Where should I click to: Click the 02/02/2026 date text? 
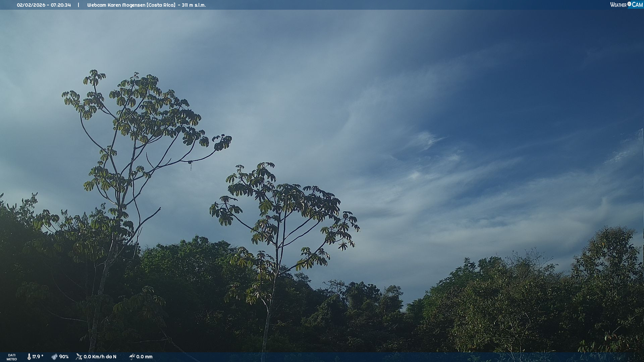coord(31,5)
